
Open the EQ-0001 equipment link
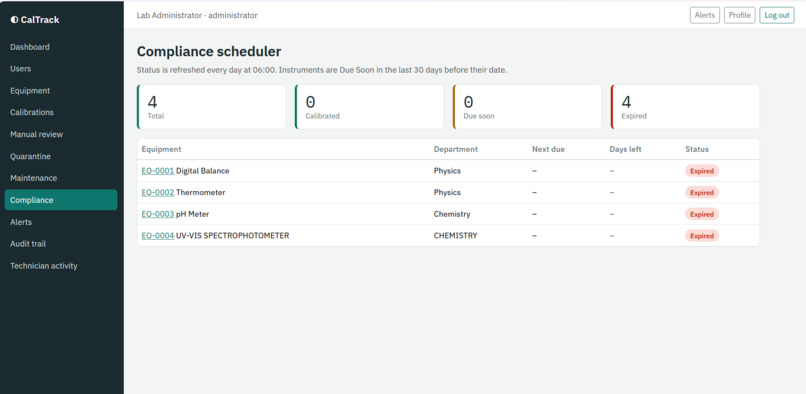[158, 171]
